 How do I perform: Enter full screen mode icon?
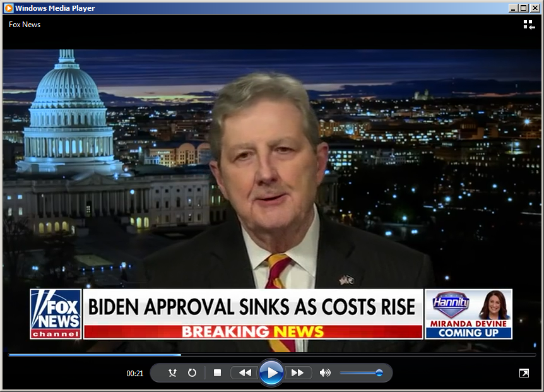pos(524,373)
